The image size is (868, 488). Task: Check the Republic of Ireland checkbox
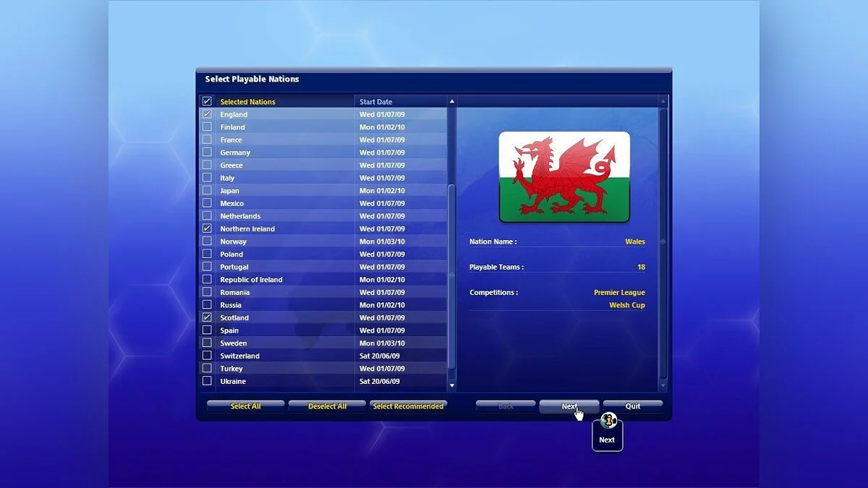207,279
